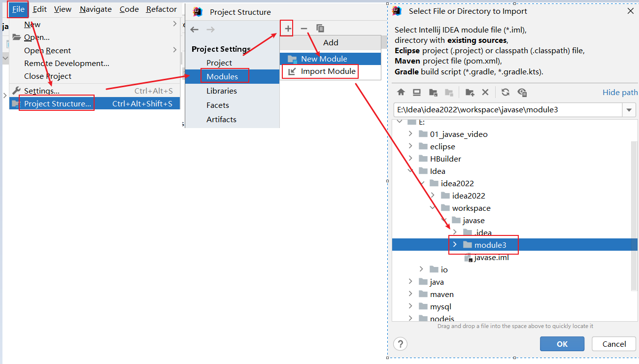Viewport: 639px width, 364px height.
Task: Click the plus Add button in Project Structure
Action: tap(288, 29)
